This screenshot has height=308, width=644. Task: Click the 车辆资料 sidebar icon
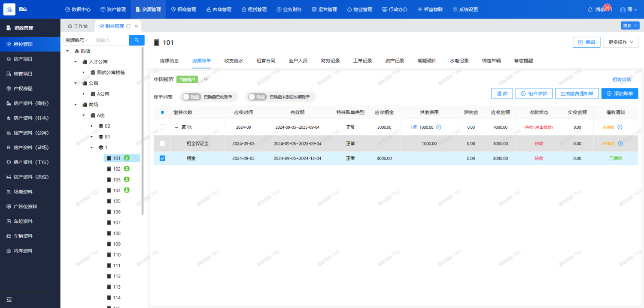(9, 236)
